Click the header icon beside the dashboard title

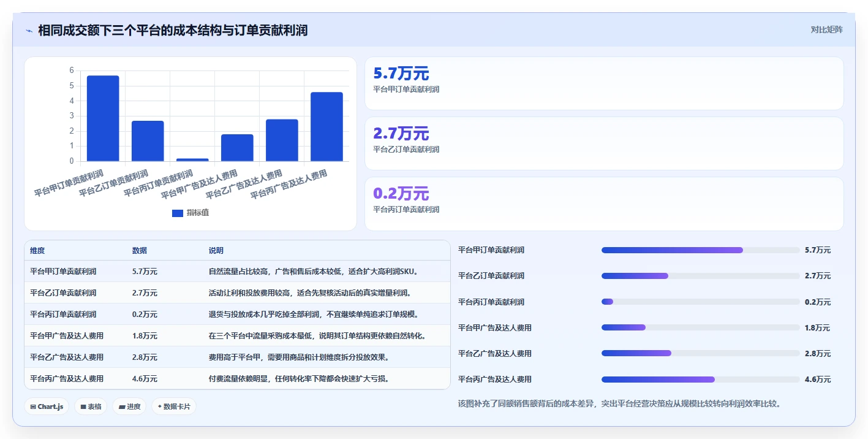point(29,30)
